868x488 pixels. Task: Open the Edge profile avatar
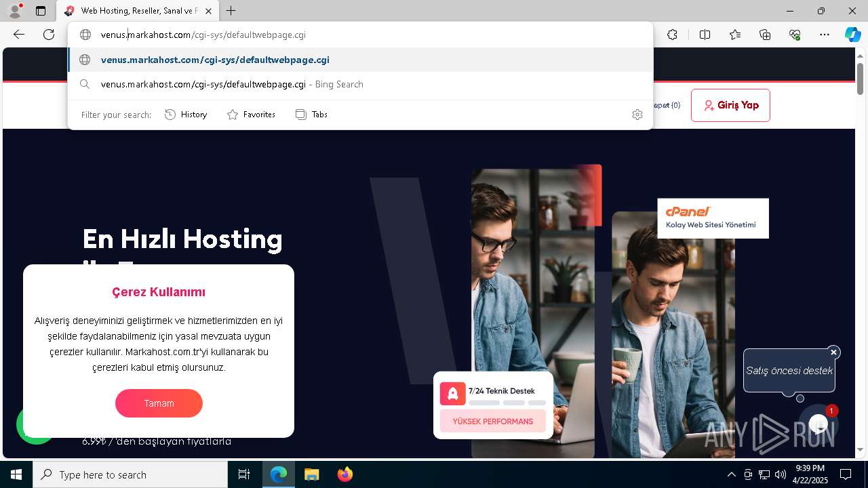pos(14,11)
